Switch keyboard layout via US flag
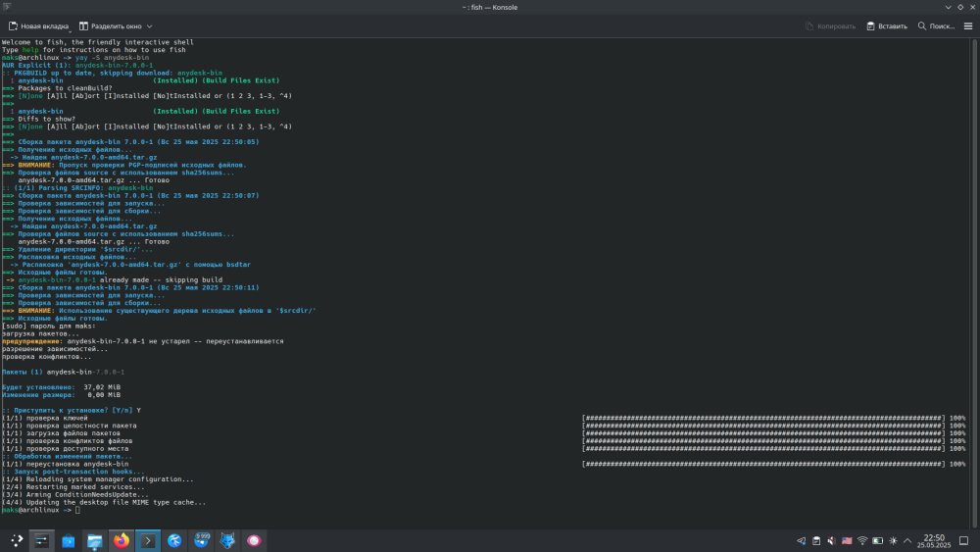The width and height of the screenshot is (980, 552). (847, 541)
